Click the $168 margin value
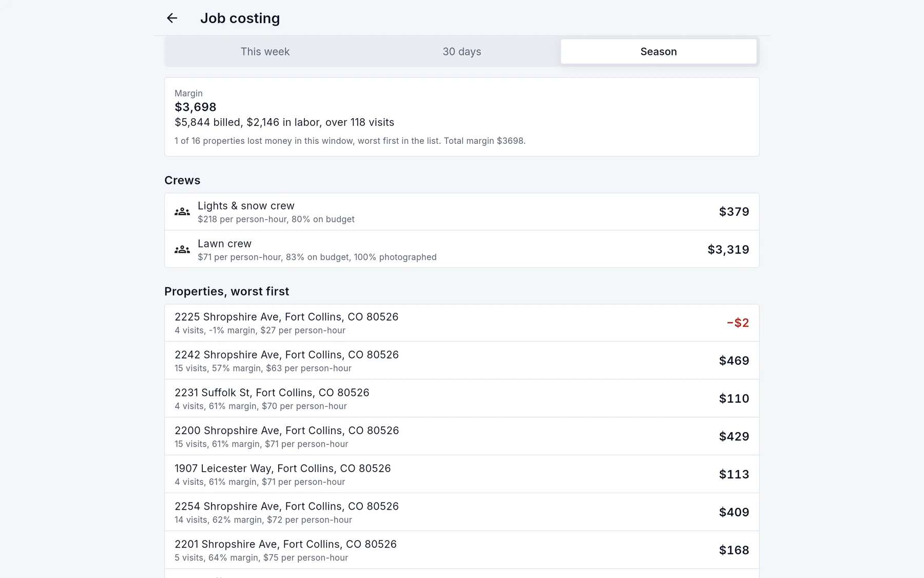 point(734,550)
